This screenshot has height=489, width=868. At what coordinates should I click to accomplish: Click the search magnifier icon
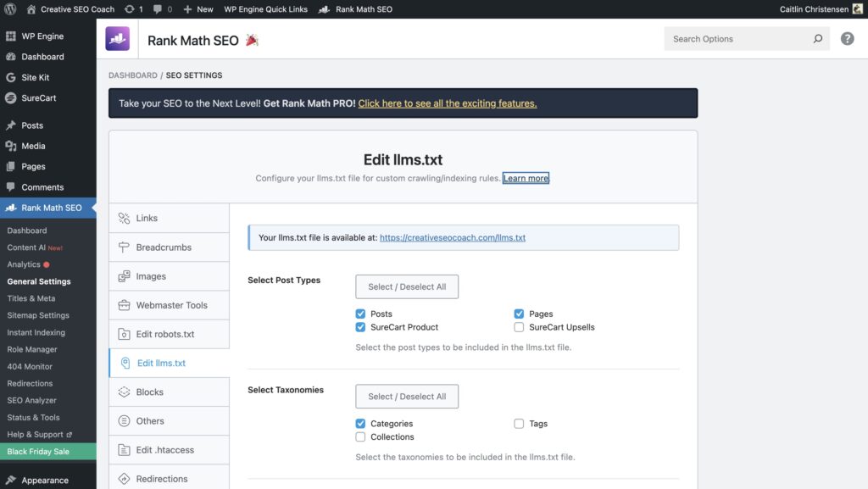click(x=817, y=39)
